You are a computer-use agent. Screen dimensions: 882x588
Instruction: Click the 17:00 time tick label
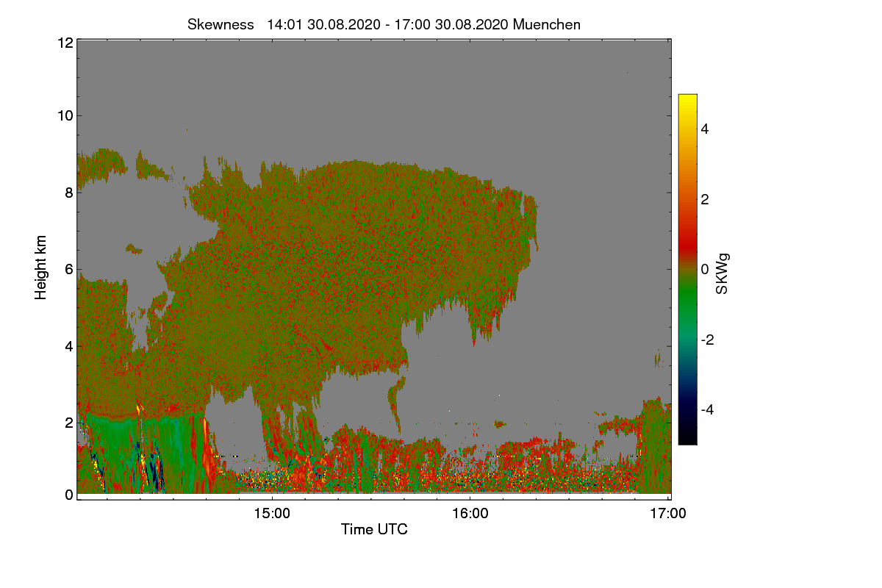coord(668,514)
